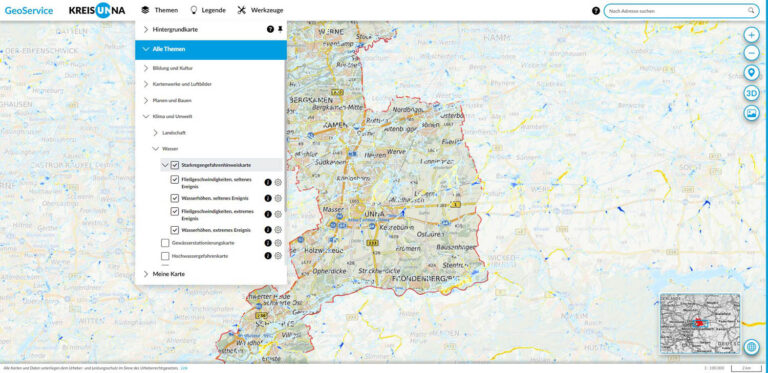Collapse Starkregengefahrenhinweiskarte layer group chevron
The width and height of the screenshot is (768, 373).
[x=165, y=165]
